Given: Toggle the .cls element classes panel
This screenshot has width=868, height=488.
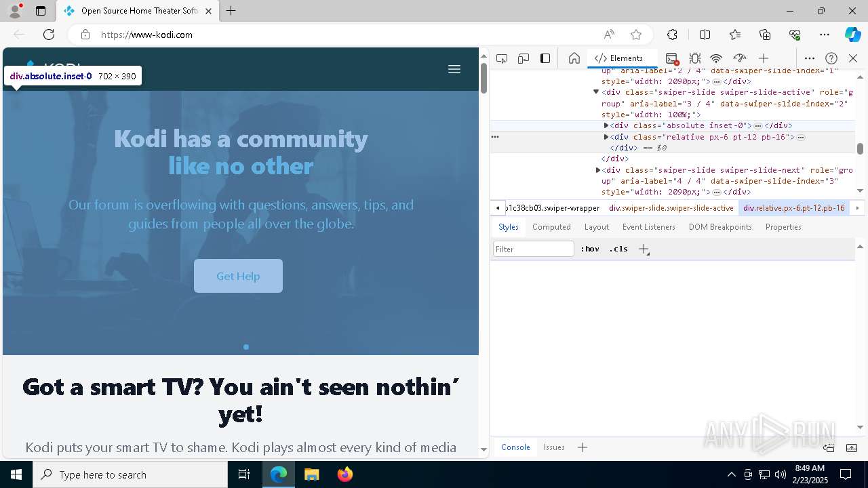Looking at the screenshot, I should [x=618, y=249].
